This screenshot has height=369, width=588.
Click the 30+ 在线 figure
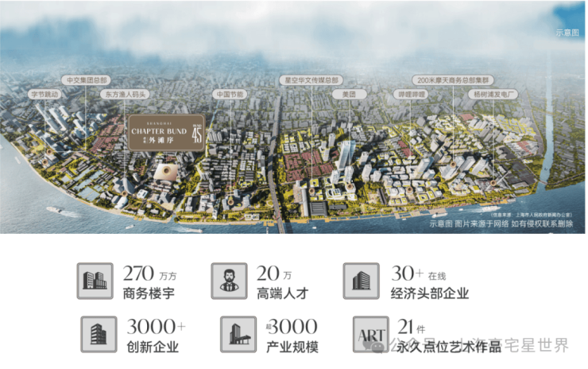pyautogui.click(x=419, y=274)
